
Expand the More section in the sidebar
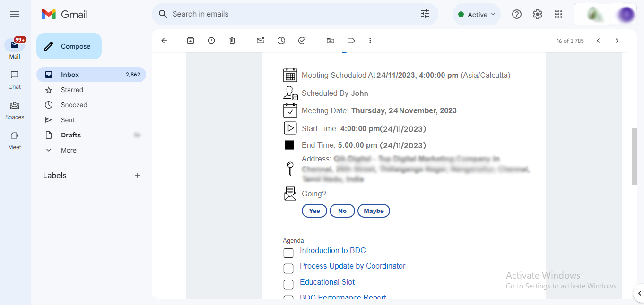click(x=69, y=150)
